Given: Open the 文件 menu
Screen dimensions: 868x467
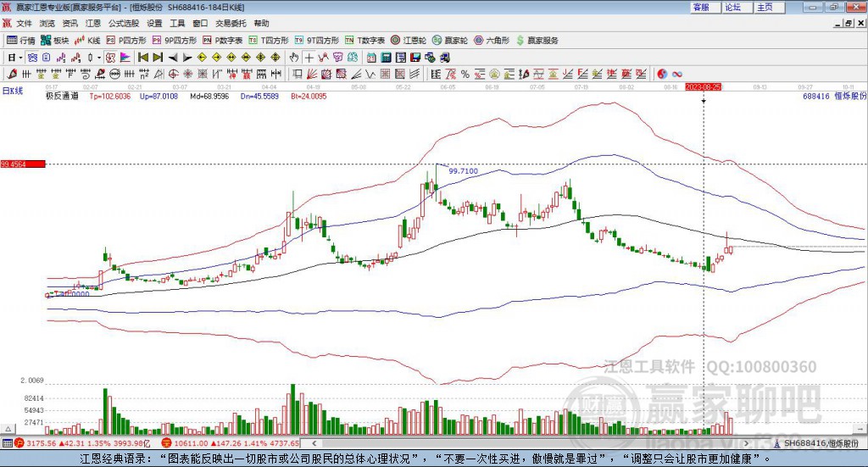Looking at the screenshot, I should pyautogui.click(x=24, y=23).
